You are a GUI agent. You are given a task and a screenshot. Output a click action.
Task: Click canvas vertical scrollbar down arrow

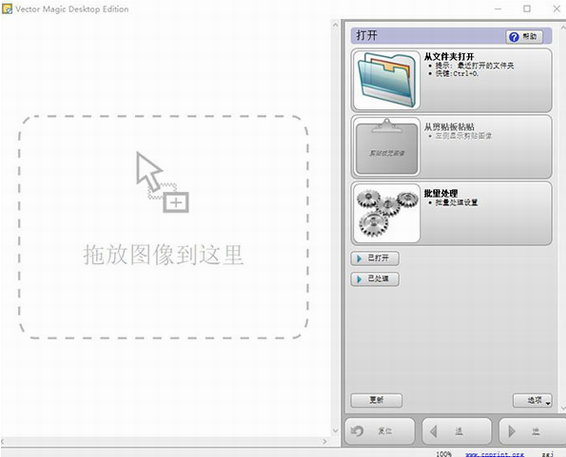click(x=335, y=431)
